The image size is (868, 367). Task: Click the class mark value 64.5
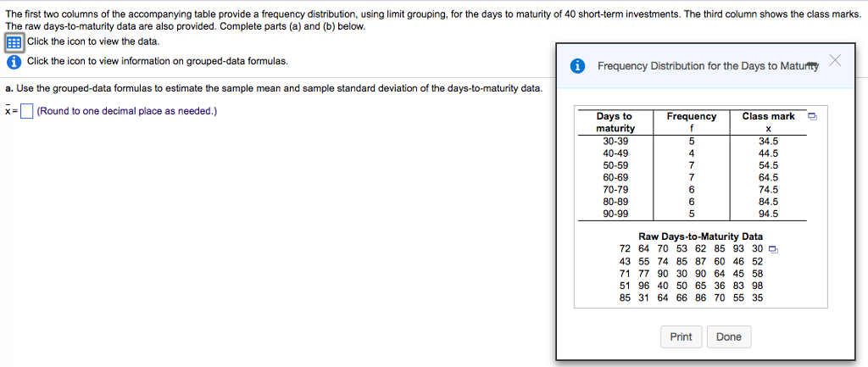pos(768,178)
